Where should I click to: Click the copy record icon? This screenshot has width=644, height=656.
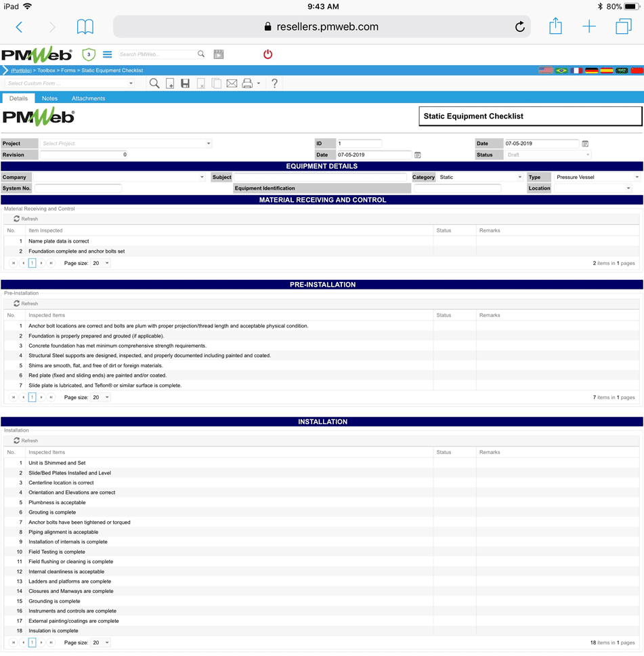tap(216, 83)
